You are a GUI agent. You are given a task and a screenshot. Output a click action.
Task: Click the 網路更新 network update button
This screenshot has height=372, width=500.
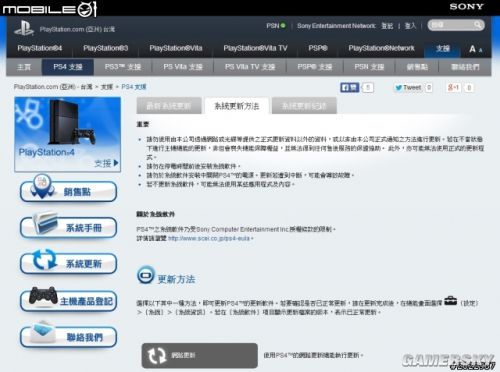[200, 356]
